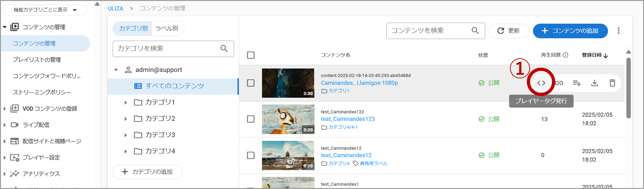The image size is (644, 189).
Task: Click the sidebar scroll-up arrow
Action: [x=97, y=4]
